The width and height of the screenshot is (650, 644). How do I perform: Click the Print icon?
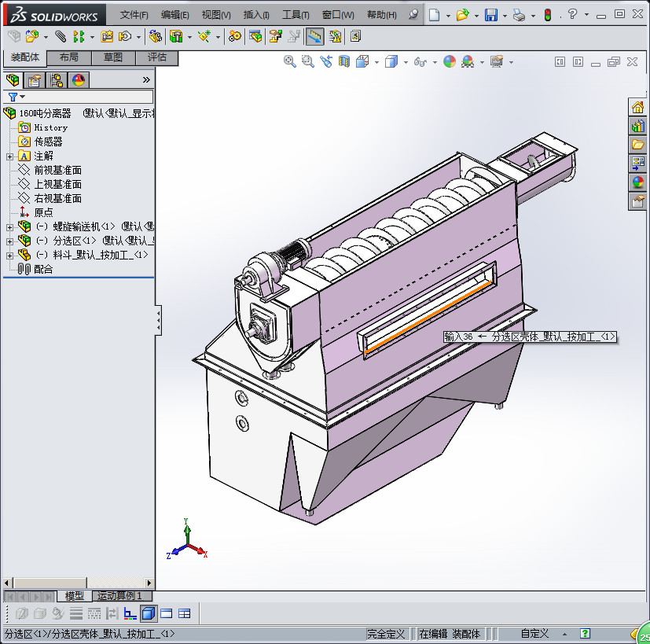(519, 16)
